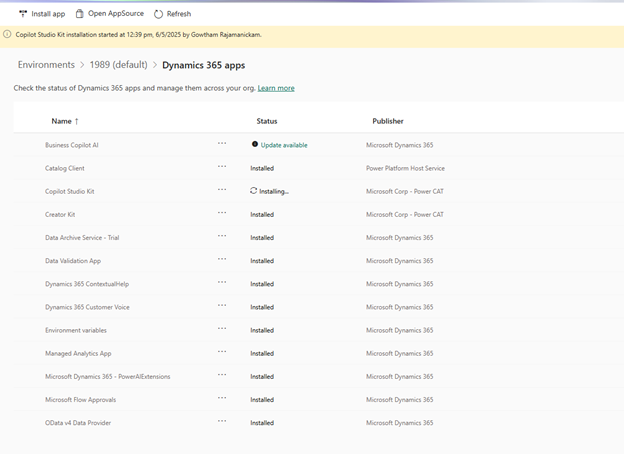Click the Update available status link
Screen dimensions: 624x454
point(284,145)
